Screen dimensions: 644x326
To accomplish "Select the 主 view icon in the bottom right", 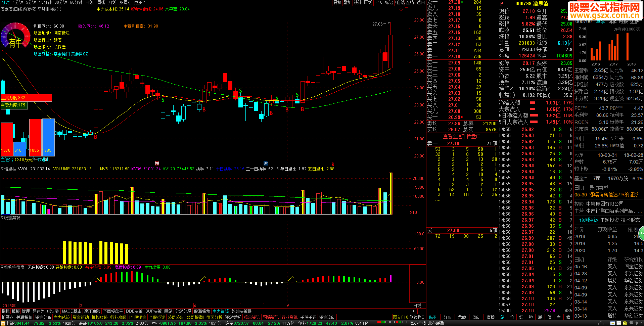I will (559, 317).
